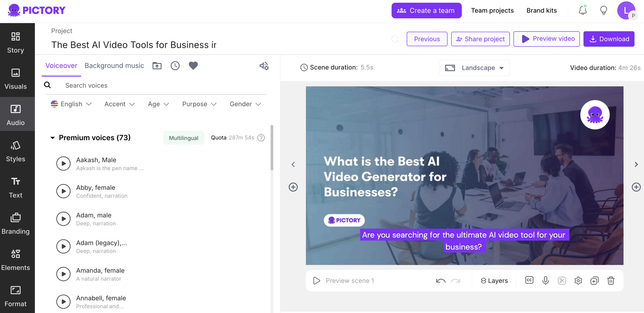The image size is (644, 313).
Task: Switch to Background music tab
Action: pos(114,66)
